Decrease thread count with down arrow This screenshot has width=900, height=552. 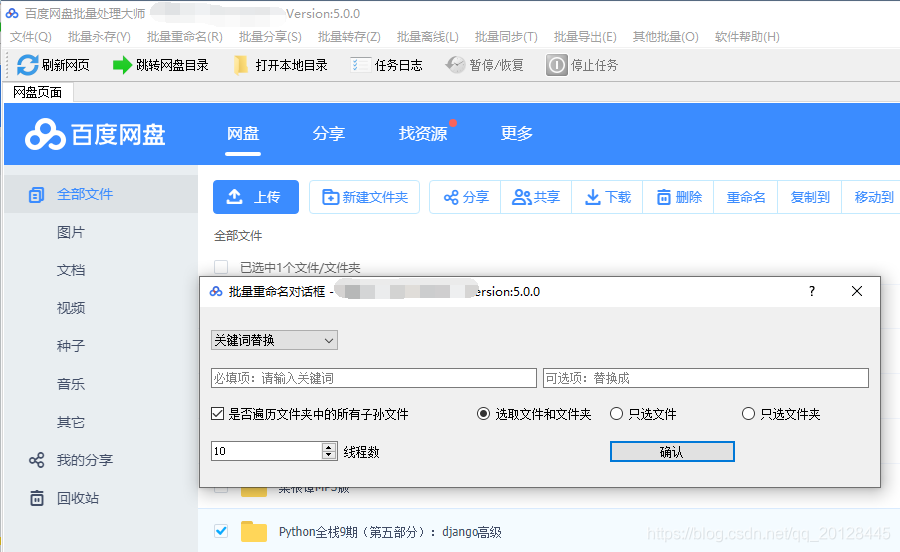click(x=329, y=456)
